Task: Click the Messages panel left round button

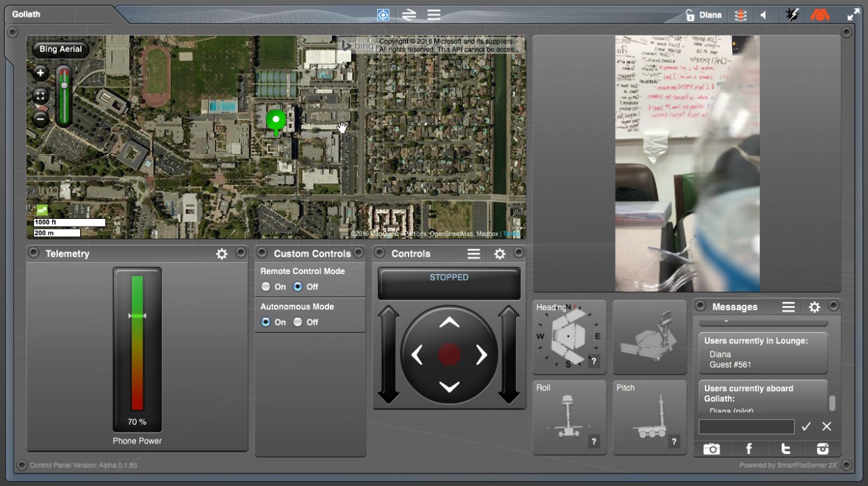Action: 700,306
